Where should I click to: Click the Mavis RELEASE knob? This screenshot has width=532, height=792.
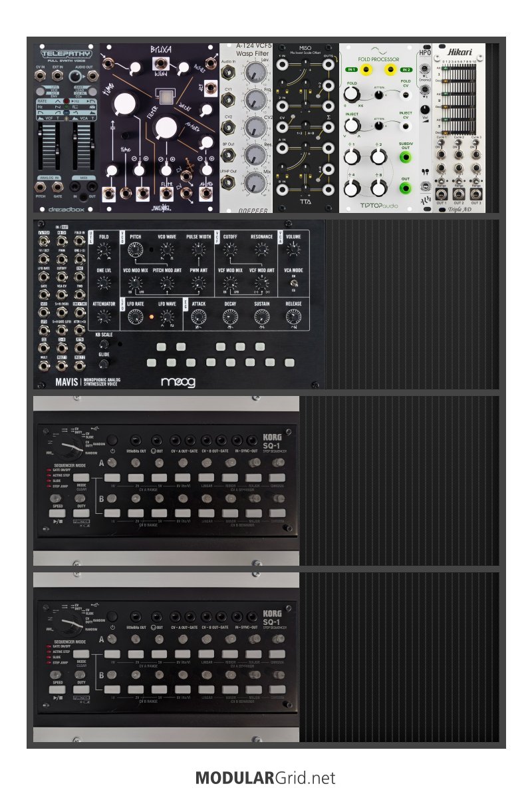click(x=293, y=317)
